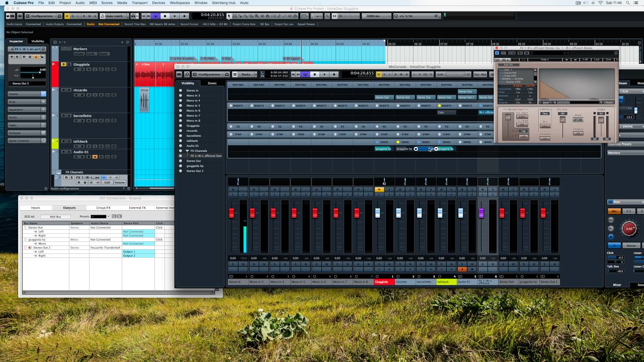Switch to Inputs tab in VST Connections

(x=35, y=208)
